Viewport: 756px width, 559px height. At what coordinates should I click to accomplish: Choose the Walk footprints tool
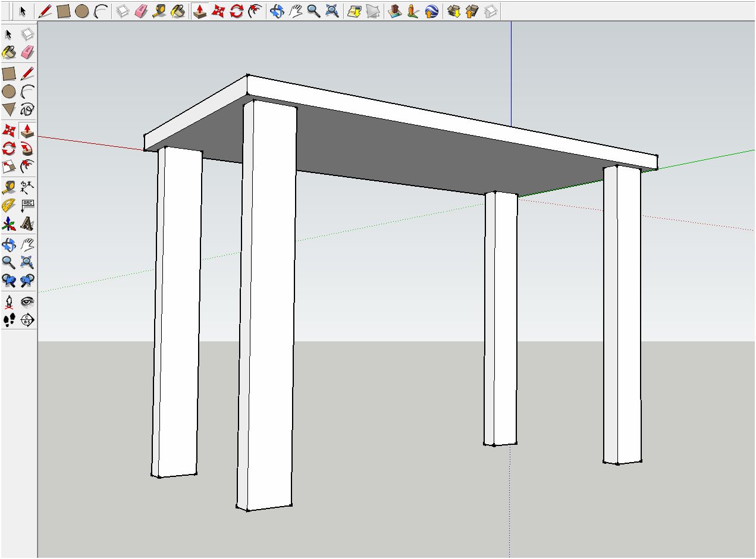[9, 321]
